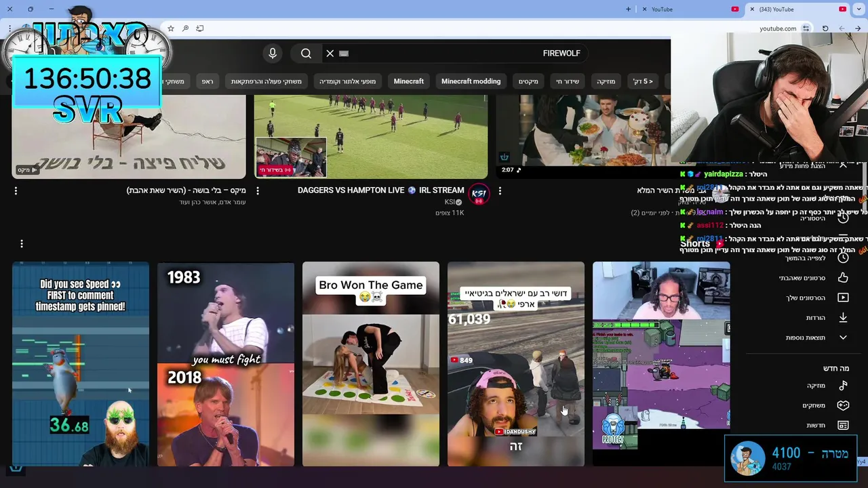Click the מה חדש sidebar heading

click(836, 368)
